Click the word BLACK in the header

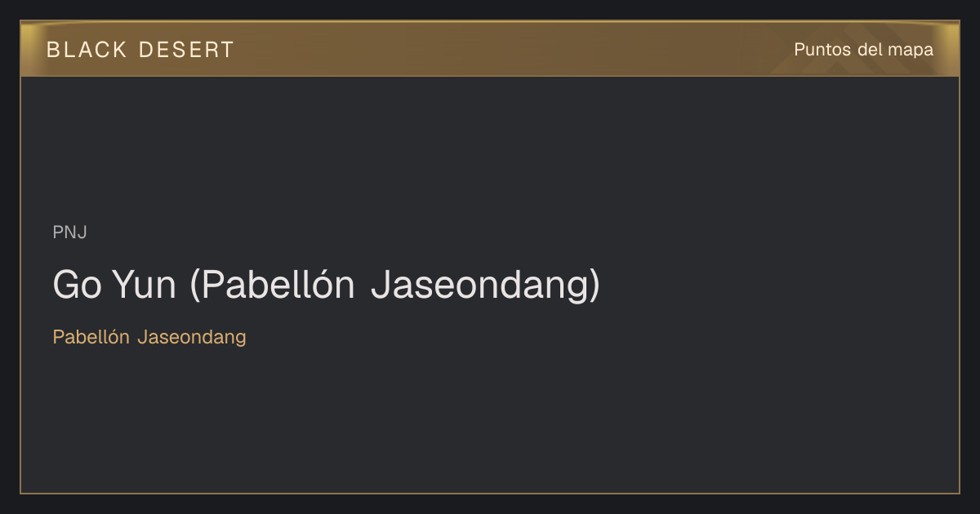[x=87, y=50]
